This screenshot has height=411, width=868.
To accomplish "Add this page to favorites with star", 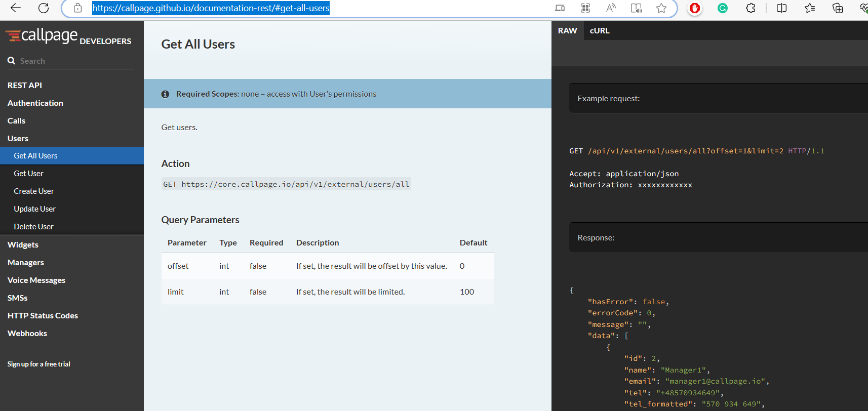I will [x=661, y=8].
